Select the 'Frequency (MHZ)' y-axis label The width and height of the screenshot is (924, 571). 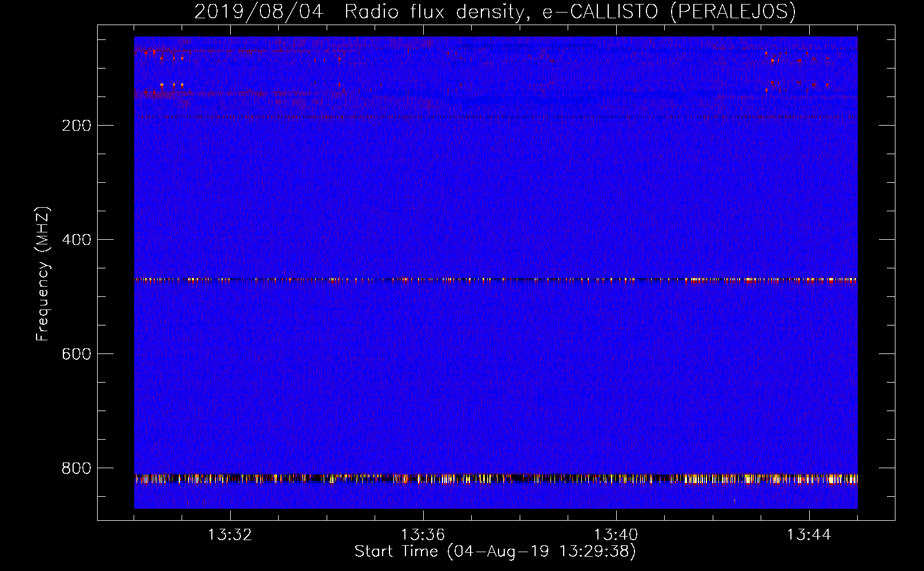pyautogui.click(x=43, y=274)
